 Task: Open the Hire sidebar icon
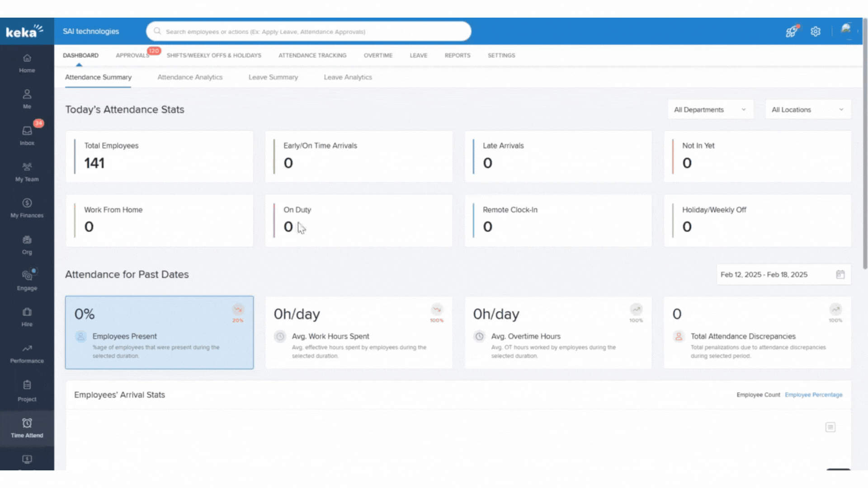point(27,316)
